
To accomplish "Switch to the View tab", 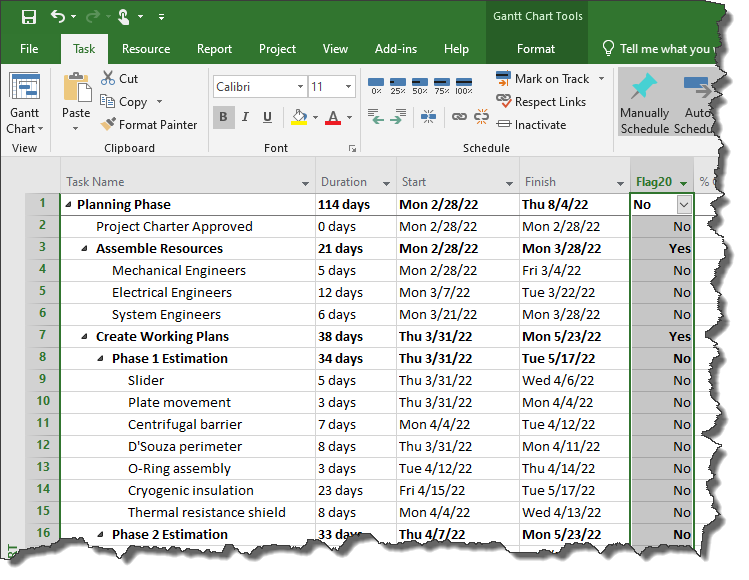I will [x=335, y=49].
